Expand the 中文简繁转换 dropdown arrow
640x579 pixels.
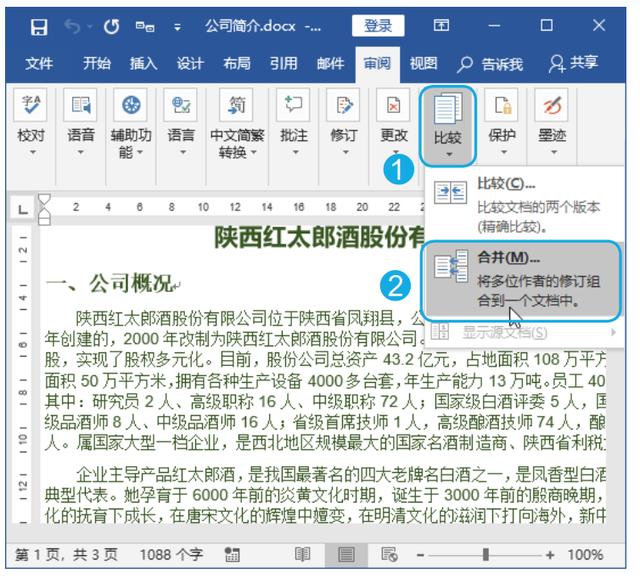[x=253, y=152]
